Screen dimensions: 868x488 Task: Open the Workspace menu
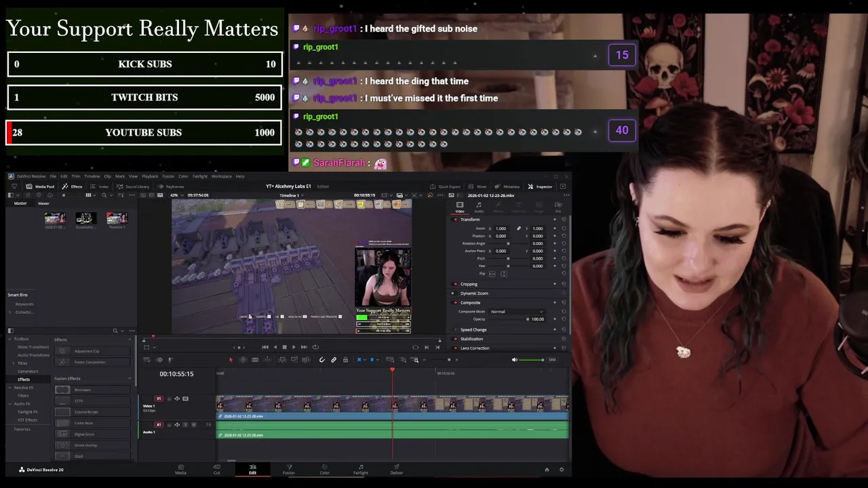tap(221, 176)
